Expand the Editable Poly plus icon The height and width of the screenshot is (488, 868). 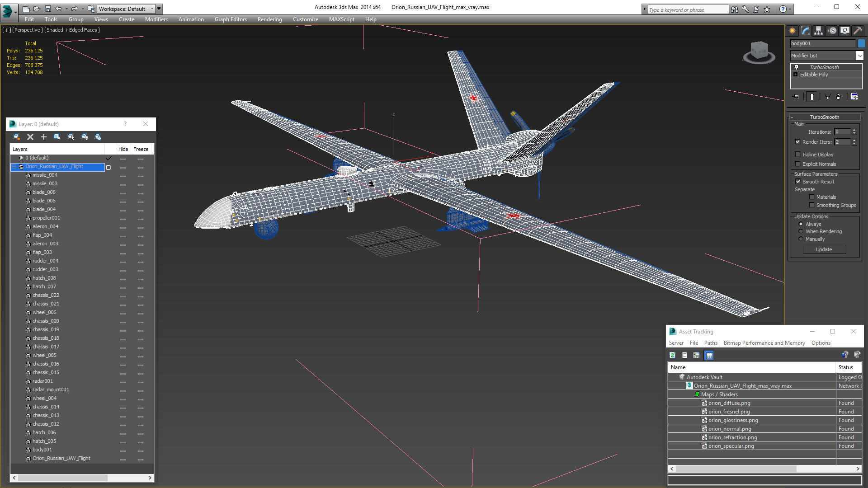795,75
